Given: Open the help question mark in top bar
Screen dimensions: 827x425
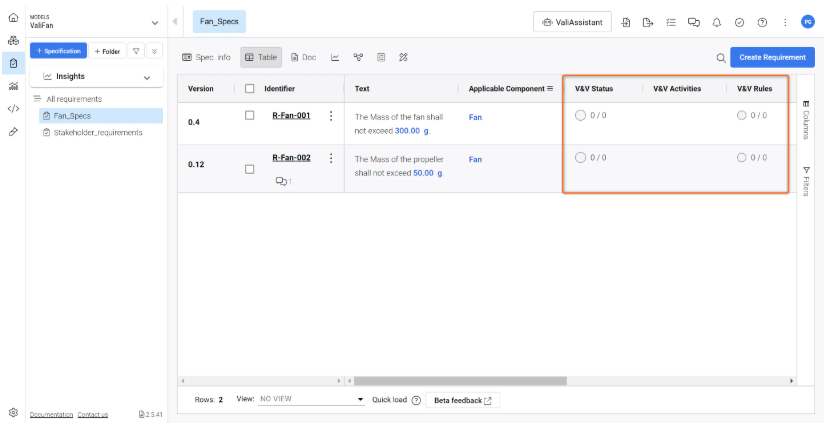Looking at the screenshot, I should pyautogui.click(x=762, y=22).
